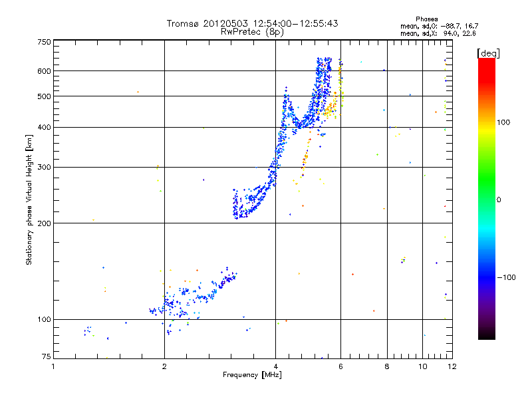
Task: Click the 200 height axis label
Action: pyautogui.click(x=44, y=223)
